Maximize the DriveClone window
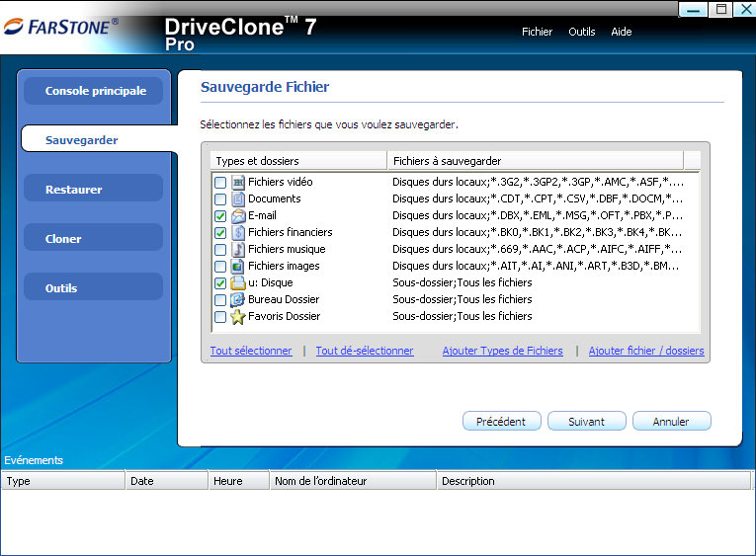 [x=720, y=9]
